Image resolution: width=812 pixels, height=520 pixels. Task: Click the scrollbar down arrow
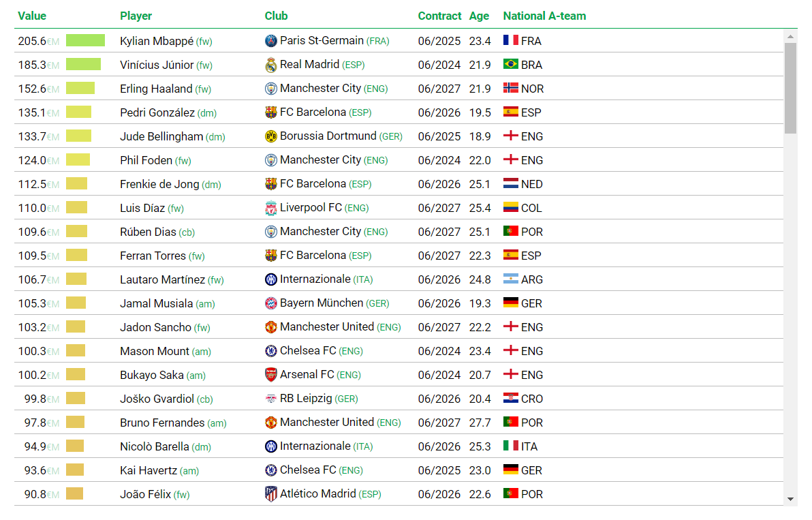(790, 500)
